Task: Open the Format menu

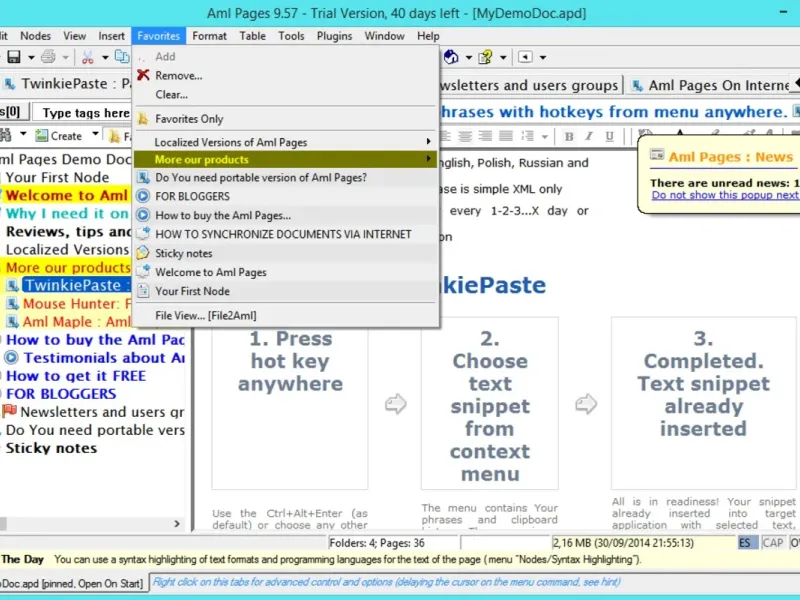Action: tap(209, 36)
